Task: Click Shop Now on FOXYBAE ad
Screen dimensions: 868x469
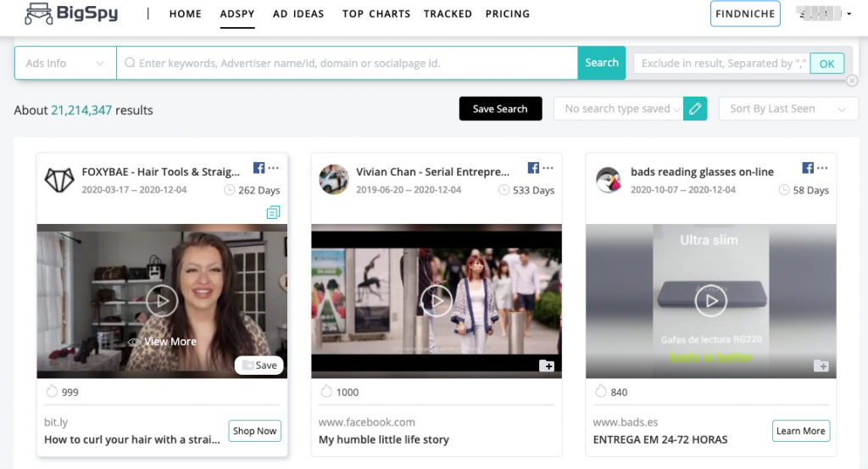Action: 254,431
